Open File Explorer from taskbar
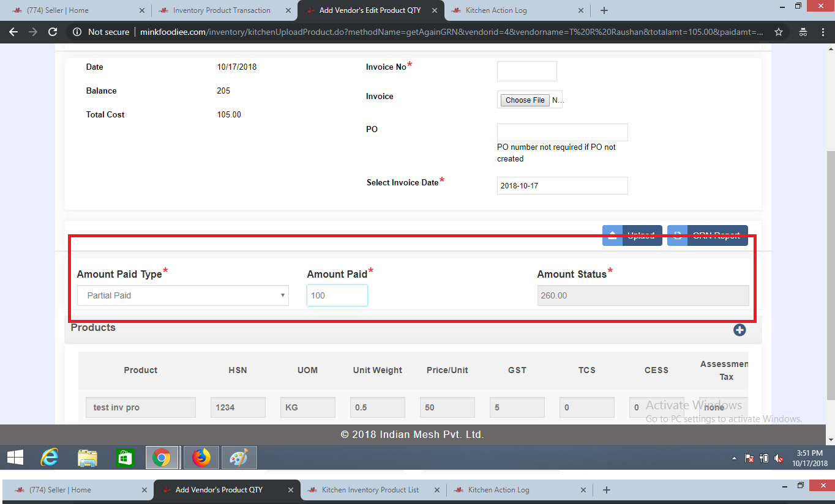The image size is (835, 504). coord(88,458)
